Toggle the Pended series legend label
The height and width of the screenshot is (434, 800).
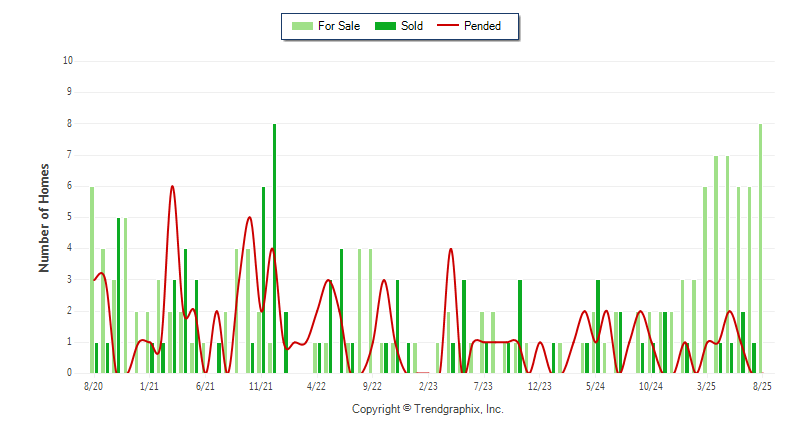(482, 26)
